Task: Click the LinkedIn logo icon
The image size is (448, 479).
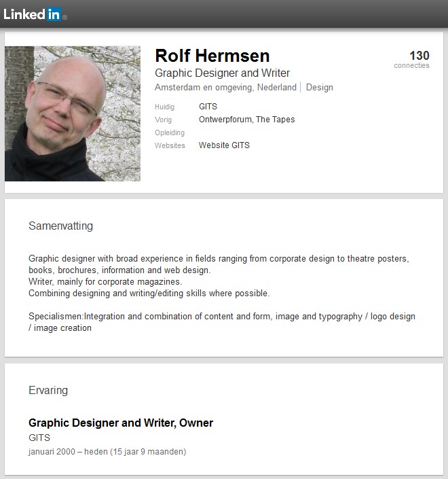Action: tap(33, 14)
